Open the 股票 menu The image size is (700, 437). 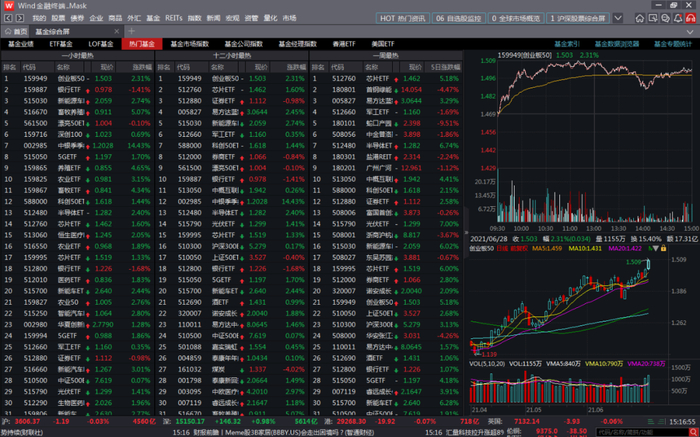coord(58,18)
